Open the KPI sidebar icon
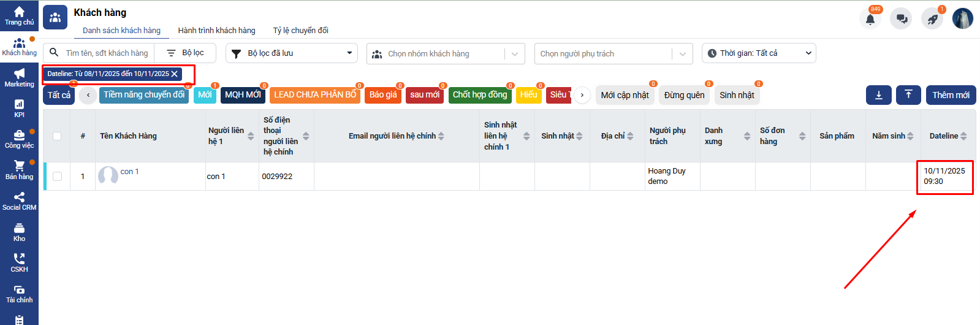This screenshot has width=980, height=325. pos(19,109)
